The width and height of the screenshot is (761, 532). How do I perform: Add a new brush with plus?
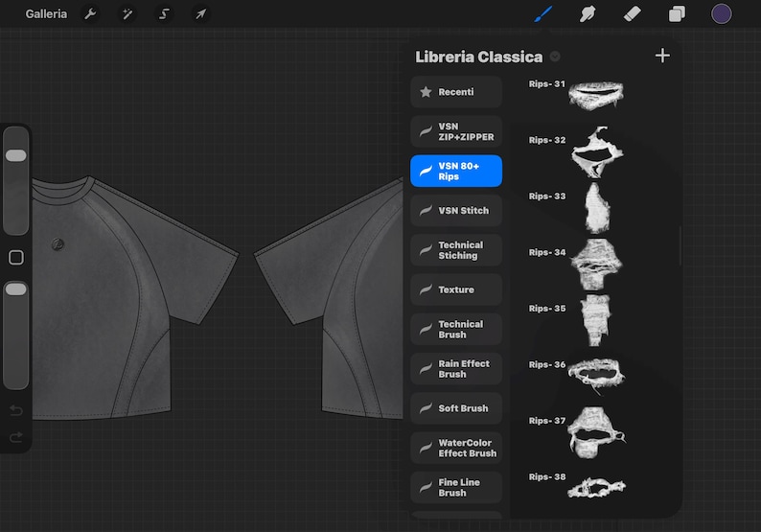coord(662,56)
